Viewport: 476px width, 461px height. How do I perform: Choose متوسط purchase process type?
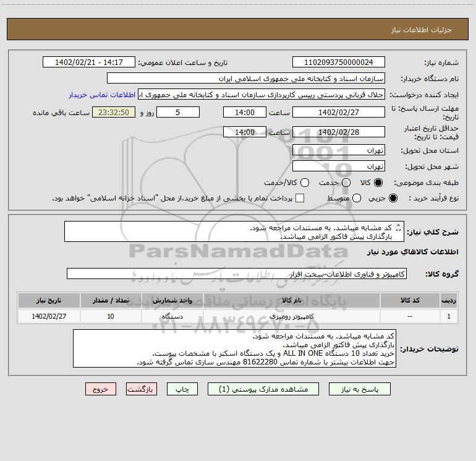(x=357, y=198)
